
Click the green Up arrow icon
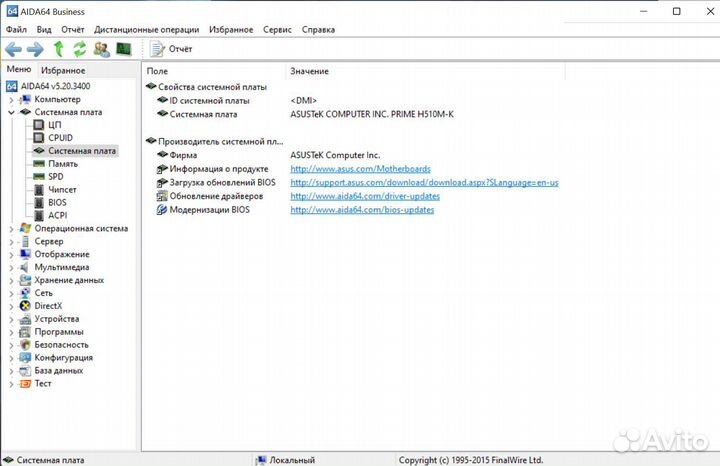(59, 49)
